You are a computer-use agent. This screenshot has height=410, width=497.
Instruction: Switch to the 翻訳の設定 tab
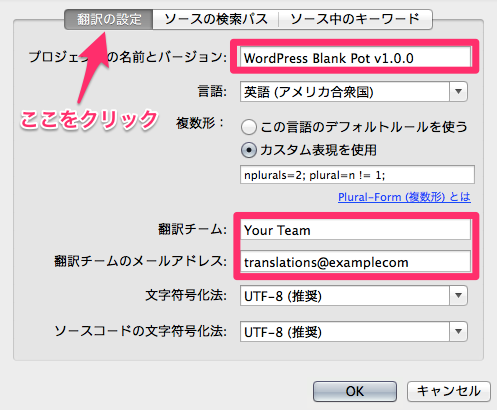(x=109, y=19)
